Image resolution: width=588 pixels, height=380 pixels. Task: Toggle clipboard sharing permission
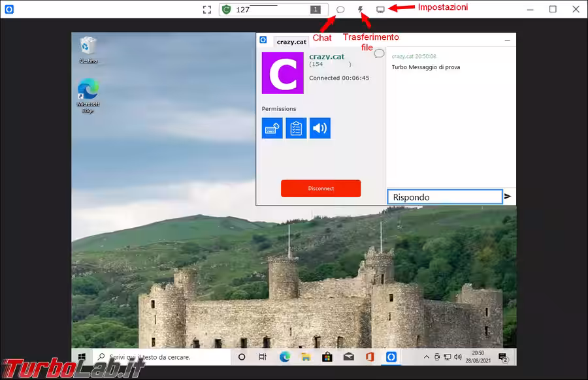296,128
